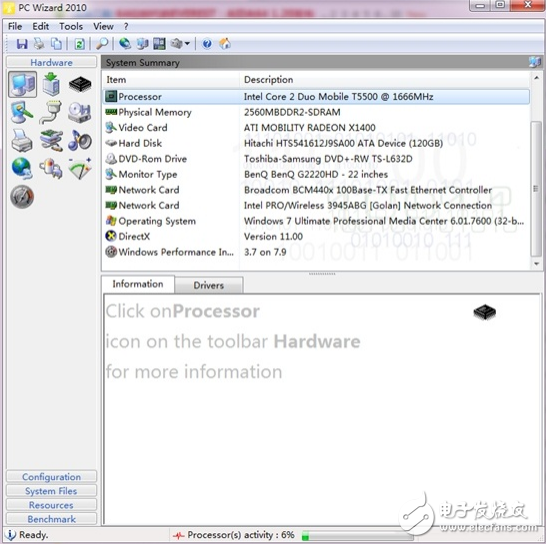The image size is (546, 544).
Task: Switch to the Drivers tab
Action: 209,285
